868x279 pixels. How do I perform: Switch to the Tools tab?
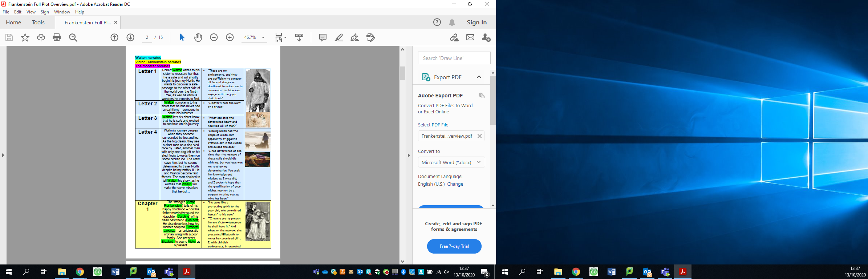click(x=38, y=23)
